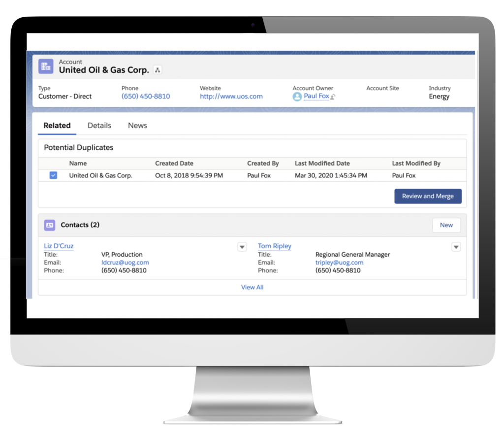Email tripley@uog.com
This screenshot has width=504, height=438.
point(339,263)
